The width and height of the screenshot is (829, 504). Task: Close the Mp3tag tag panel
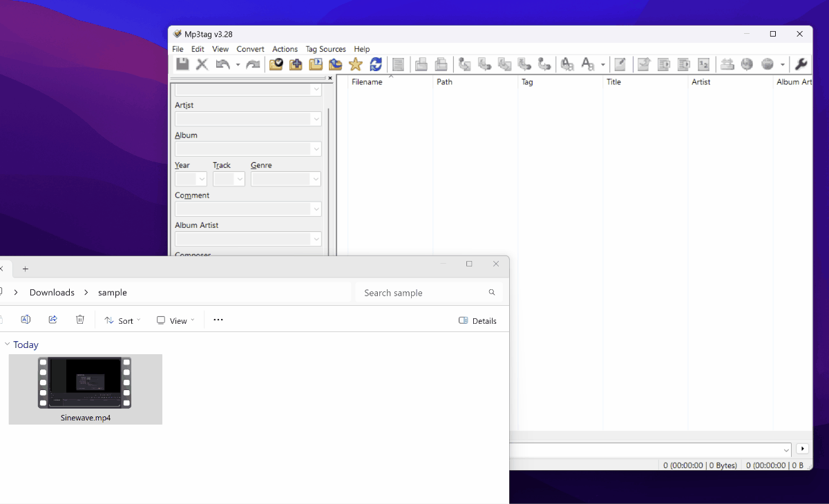click(330, 78)
